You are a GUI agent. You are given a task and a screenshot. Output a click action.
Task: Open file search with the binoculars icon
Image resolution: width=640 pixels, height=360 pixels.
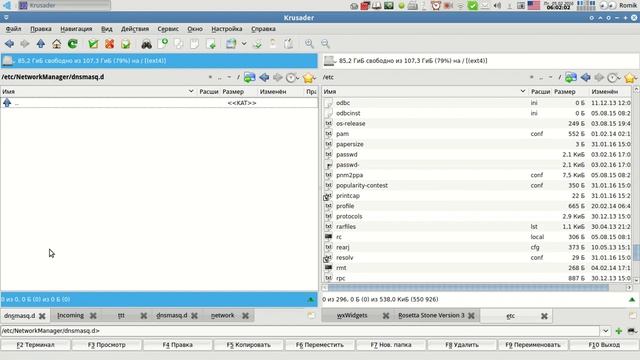click(147, 44)
